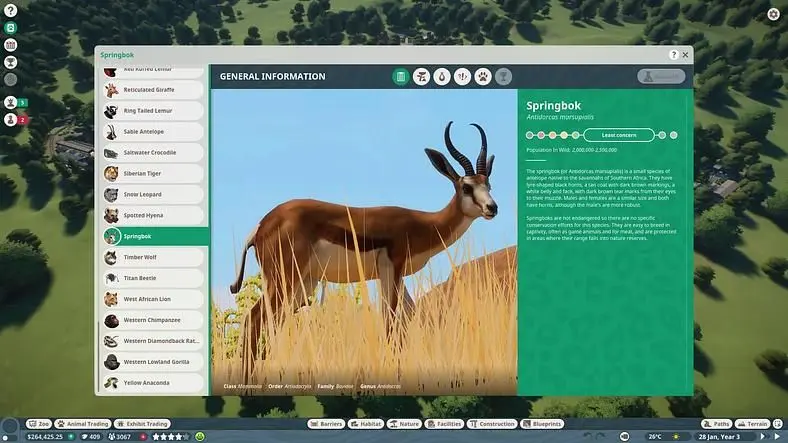Image resolution: width=788 pixels, height=443 pixels.
Task: Open the help question mark icon at top-left
Action: (10, 10)
